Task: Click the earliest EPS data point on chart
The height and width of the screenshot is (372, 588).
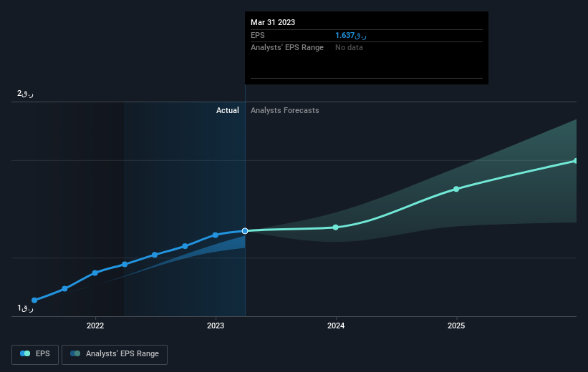Action: [x=34, y=300]
